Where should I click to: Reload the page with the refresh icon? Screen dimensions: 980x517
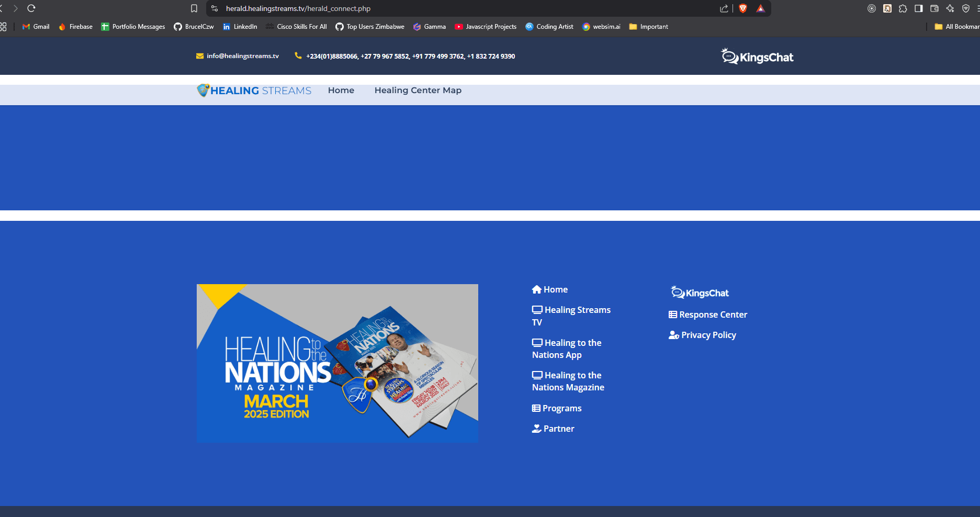pos(31,8)
